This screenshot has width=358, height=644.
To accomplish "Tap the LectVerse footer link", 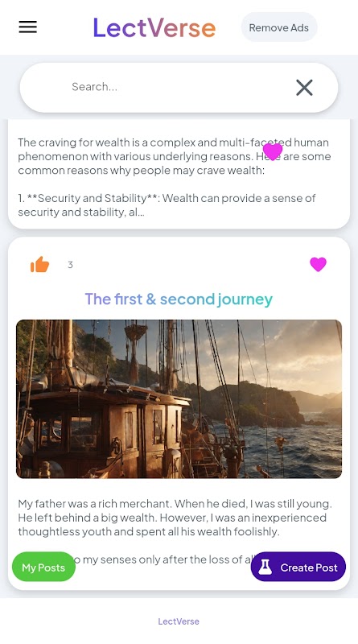I will [x=179, y=621].
